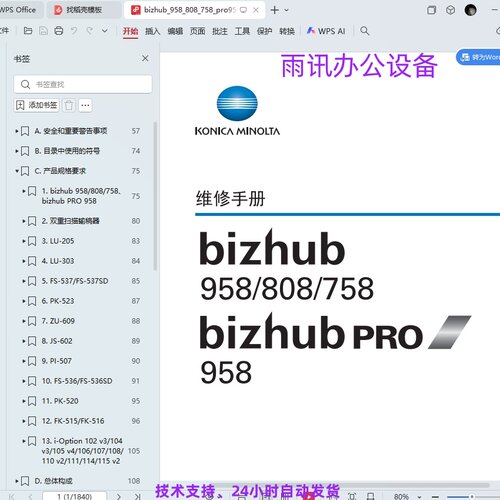Go to the last page
The width and height of the screenshot is (500, 500).
137,496
